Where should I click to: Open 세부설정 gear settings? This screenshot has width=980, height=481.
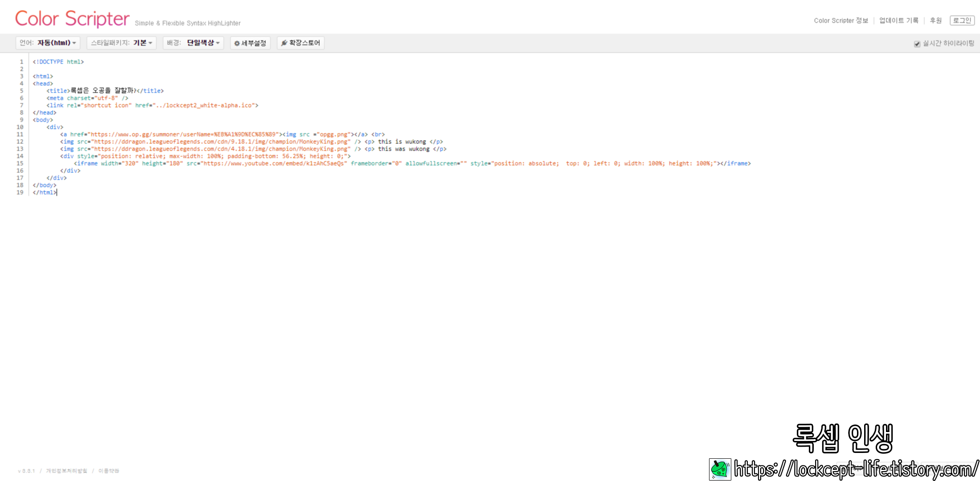[250, 43]
